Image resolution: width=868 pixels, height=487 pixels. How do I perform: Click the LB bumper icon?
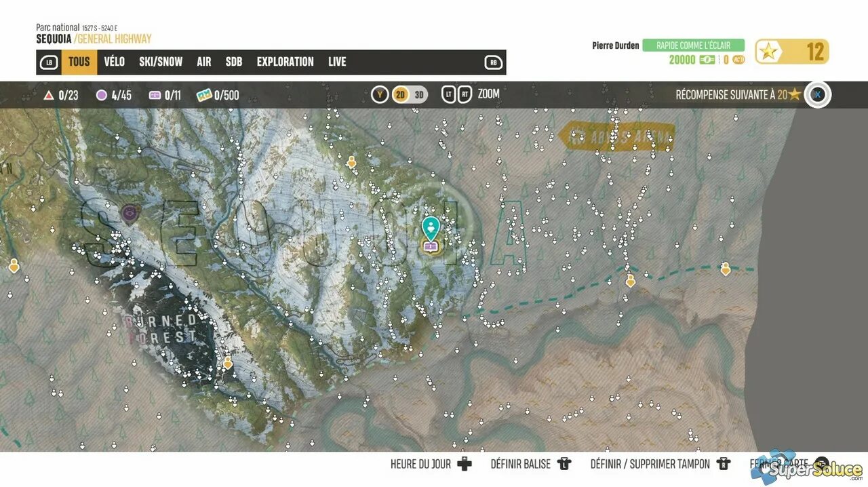click(49, 62)
